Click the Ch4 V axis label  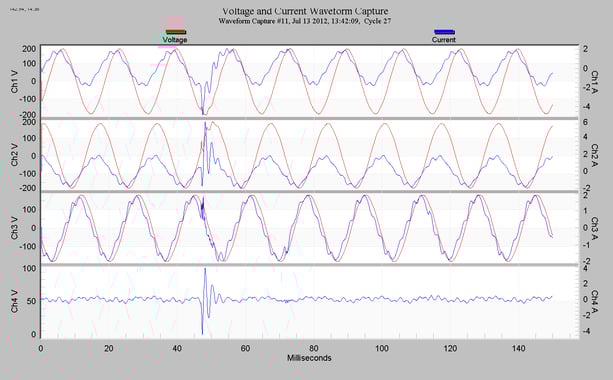(14, 302)
